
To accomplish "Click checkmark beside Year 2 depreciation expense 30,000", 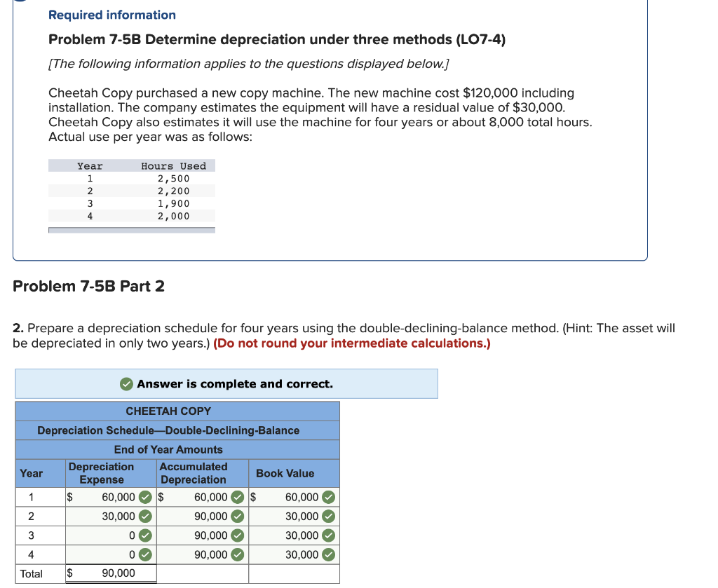I will coord(145,516).
